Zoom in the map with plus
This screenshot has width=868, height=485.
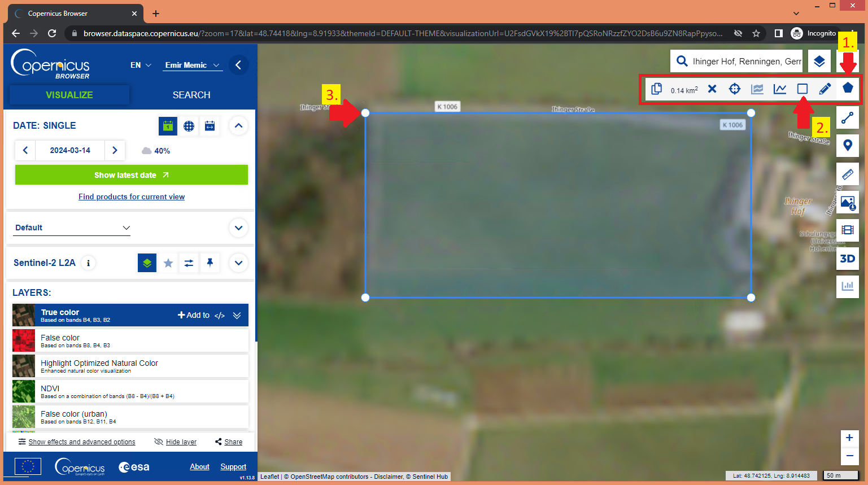click(x=849, y=438)
